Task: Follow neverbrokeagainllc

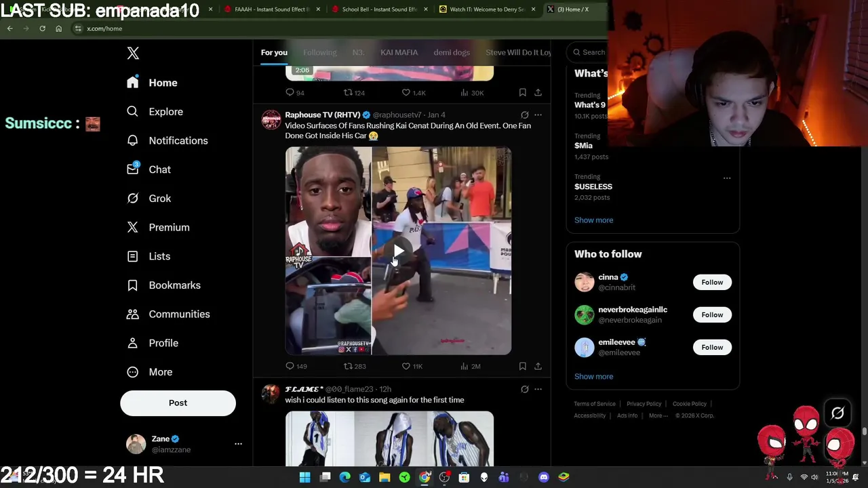Action: point(712,315)
